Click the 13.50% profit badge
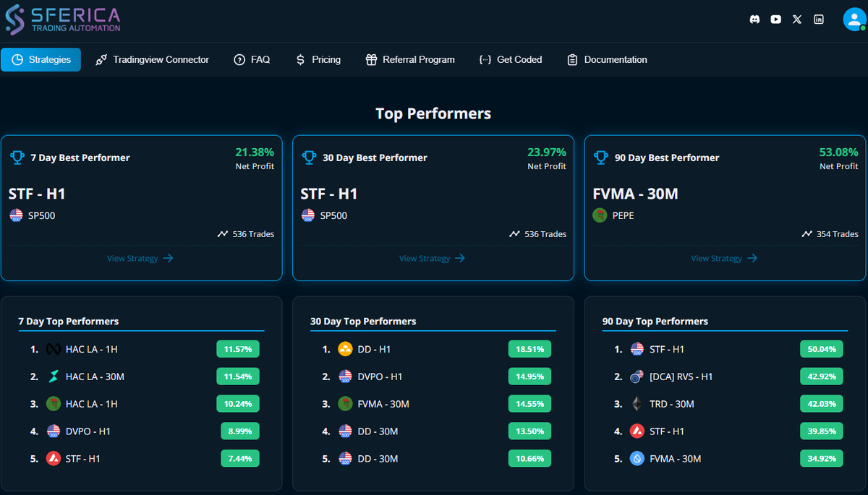This screenshot has height=495, width=868. pyautogui.click(x=530, y=431)
